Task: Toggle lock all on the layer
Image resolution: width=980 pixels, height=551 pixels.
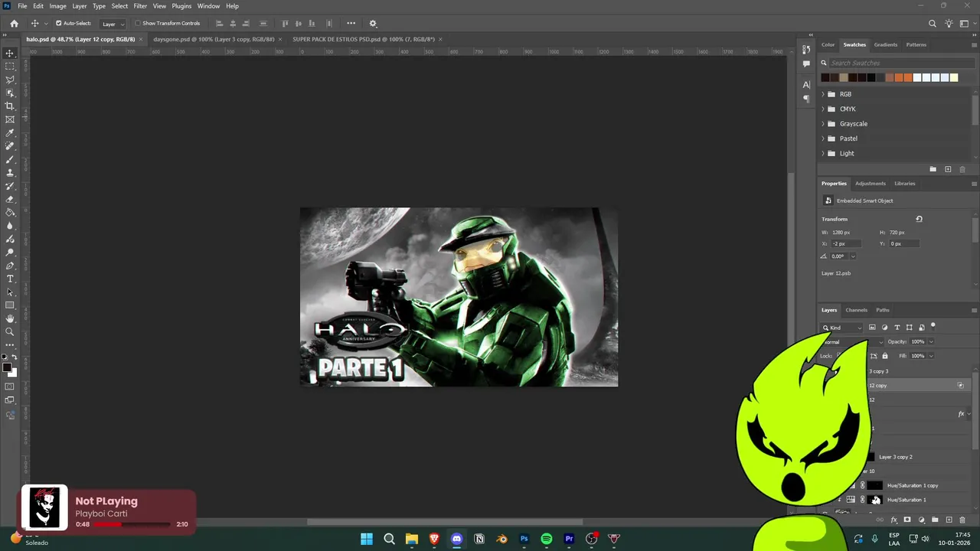Action: pos(885,356)
